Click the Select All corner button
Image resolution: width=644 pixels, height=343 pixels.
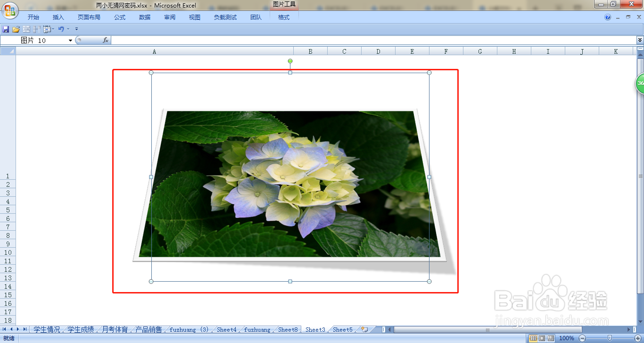tap(8, 51)
